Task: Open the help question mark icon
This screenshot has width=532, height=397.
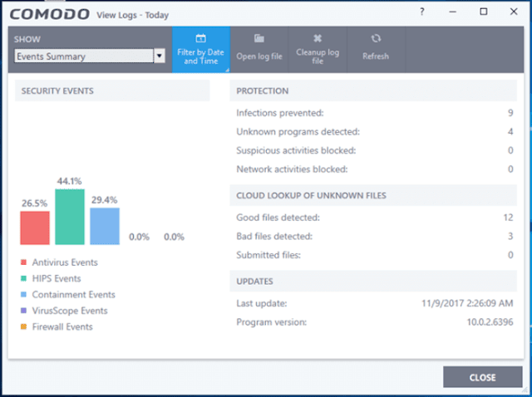Action: tap(421, 12)
